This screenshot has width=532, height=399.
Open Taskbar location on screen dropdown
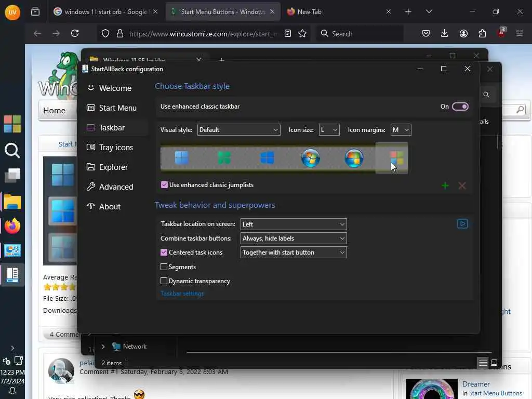pyautogui.click(x=294, y=224)
